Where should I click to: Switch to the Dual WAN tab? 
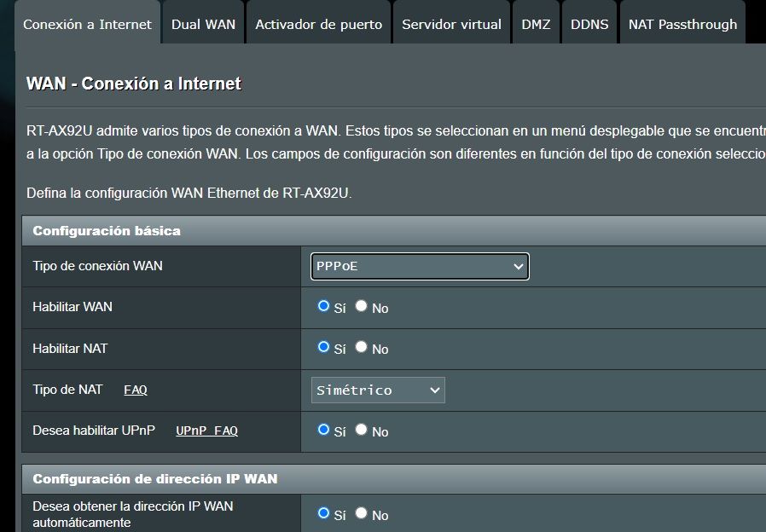click(203, 24)
